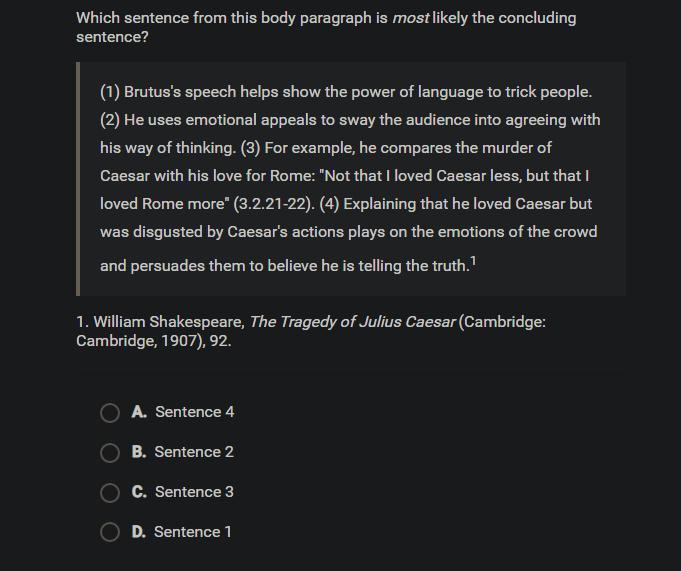The width and height of the screenshot is (681, 571).
Task: Click the bold letter 'B.' option marker
Action: point(139,452)
